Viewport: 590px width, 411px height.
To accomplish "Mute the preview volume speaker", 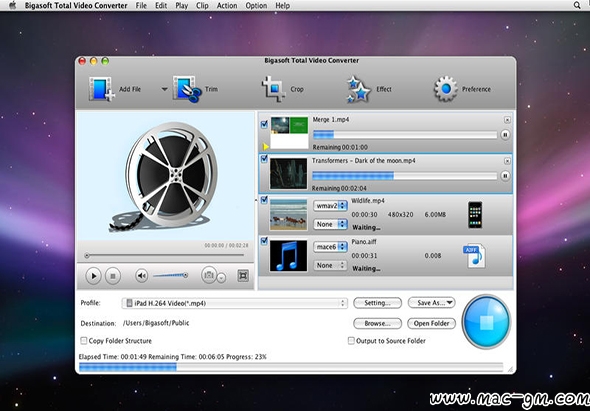I will tap(141, 276).
